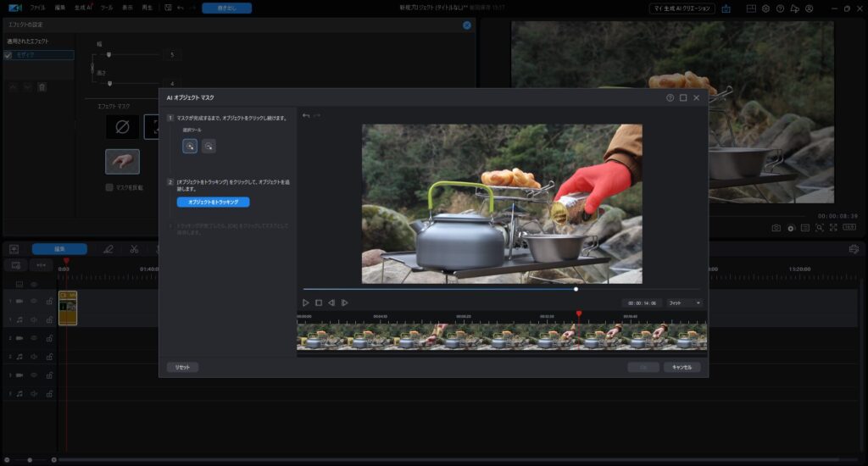Click the mask preview seek slider handle
The image size is (868, 466).
(576, 289)
